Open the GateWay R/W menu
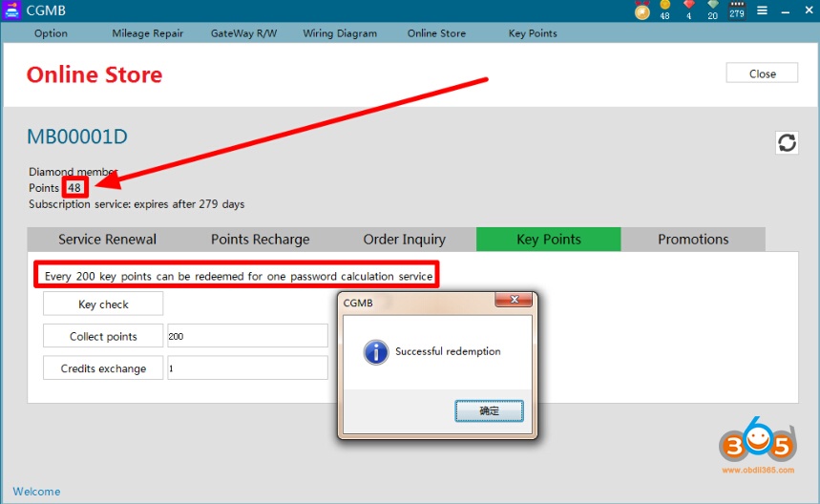 pyautogui.click(x=243, y=33)
